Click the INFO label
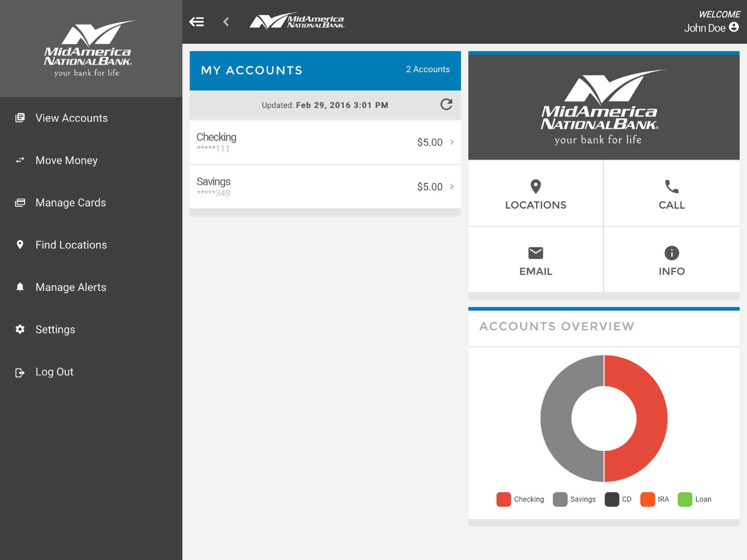The height and width of the screenshot is (560, 747). pyautogui.click(x=671, y=271)
